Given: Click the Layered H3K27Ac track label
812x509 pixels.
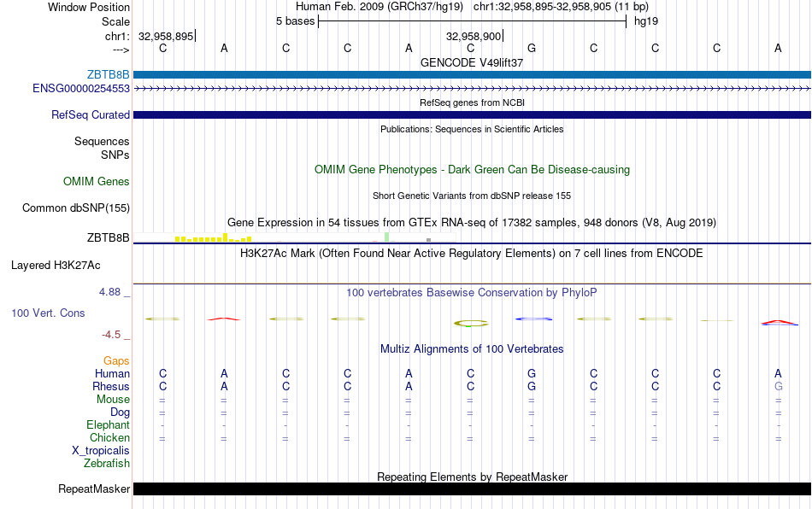Looking at the screenshot, I should pos(56,266).
